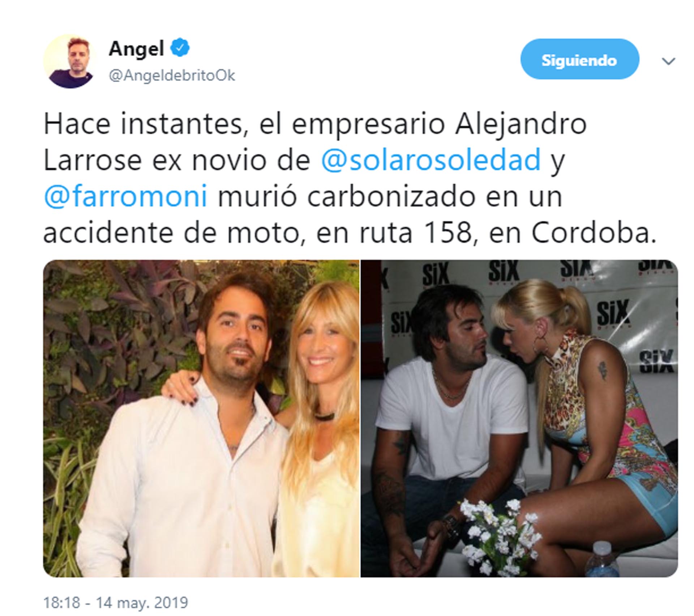Click the tweet text about ruta 158
Image resolution: width=694 pixels, height=616 pixels.
[x=350, y=179]
